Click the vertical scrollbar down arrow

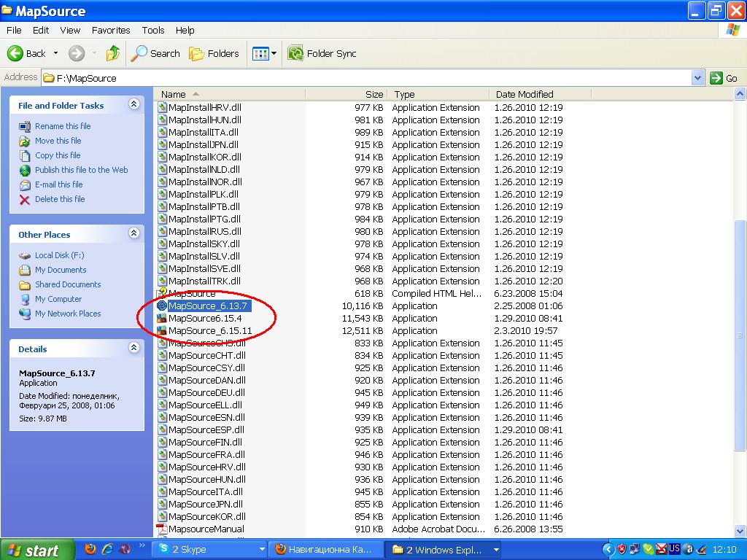point(740,531)
